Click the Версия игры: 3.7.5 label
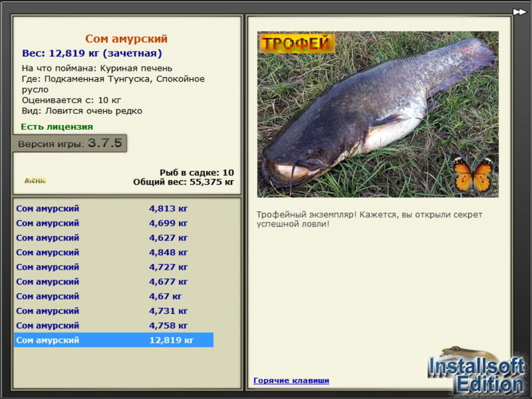The width and height of the screenshot is (532, 399). pos(70,143)
